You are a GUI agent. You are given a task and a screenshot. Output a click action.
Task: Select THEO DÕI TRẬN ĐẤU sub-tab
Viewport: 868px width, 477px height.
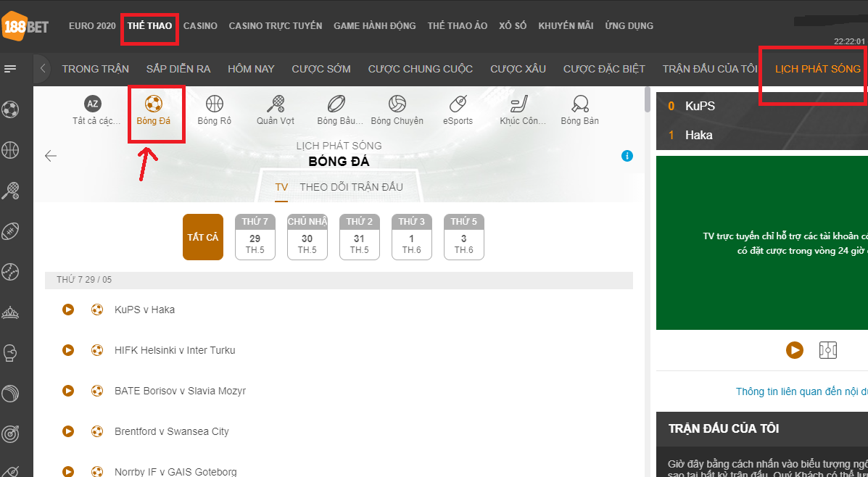(x=352, y=187)
